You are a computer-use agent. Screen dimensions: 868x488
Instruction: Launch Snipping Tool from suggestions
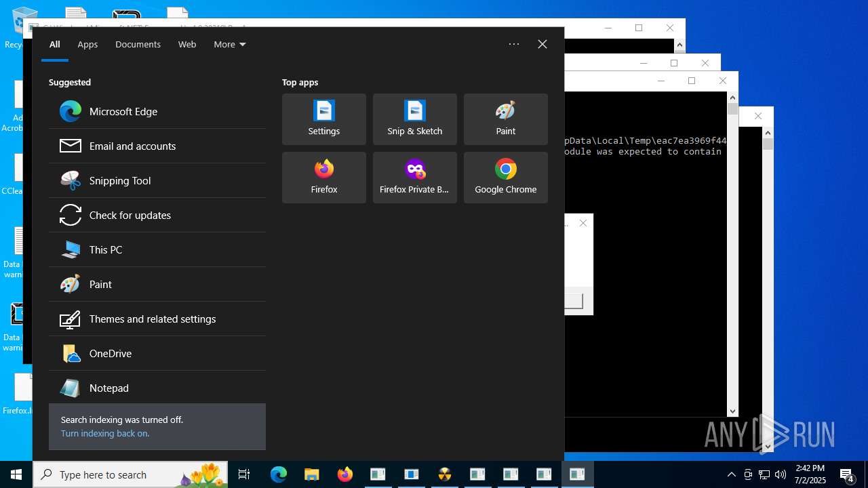click(x=157, y=180)
